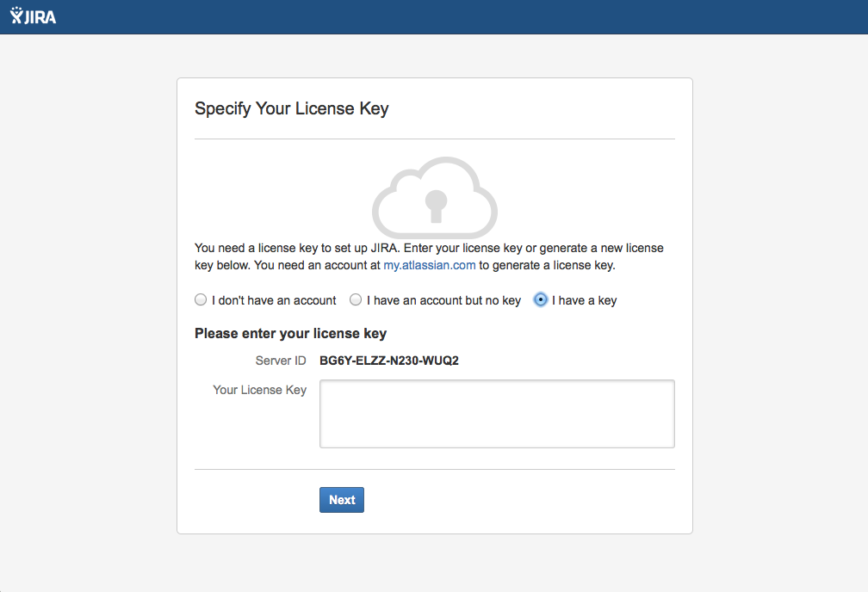Focus the Your License Key text area

[x=497, y=414]
